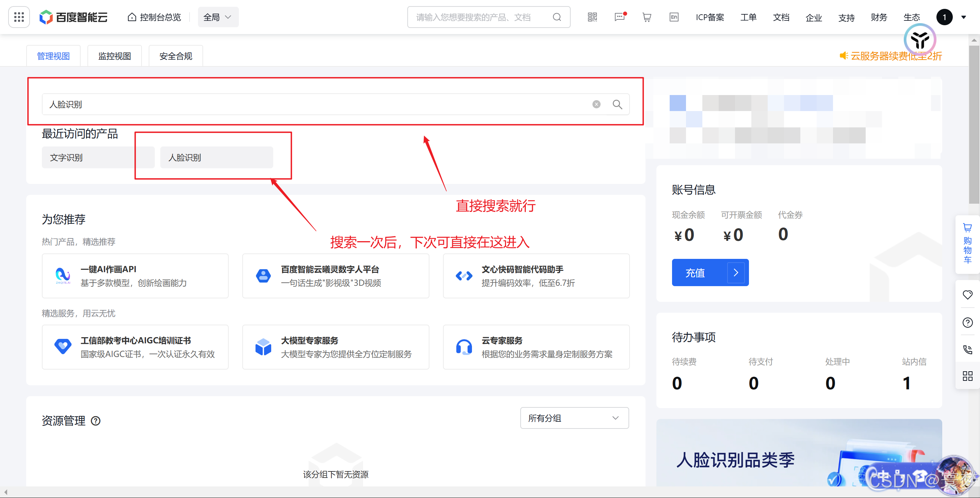The image size is (980, 498).
Task: Open the message notifications icon
Action: (x=619, y=17)
